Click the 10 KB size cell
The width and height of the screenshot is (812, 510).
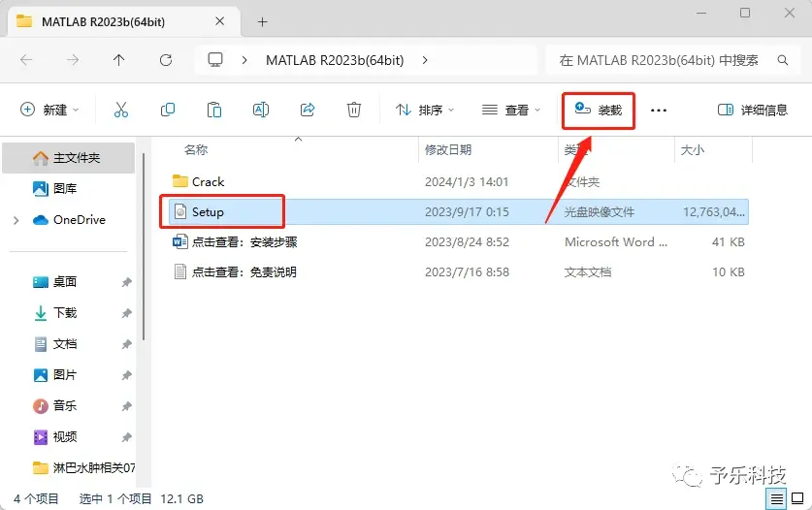click(x=729, y=271)
